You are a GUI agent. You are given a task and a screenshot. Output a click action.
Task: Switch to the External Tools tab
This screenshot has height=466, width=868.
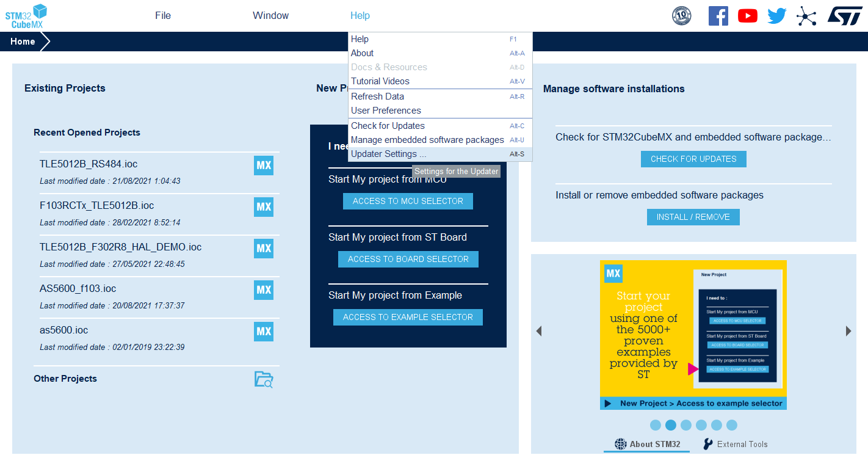tap(735, 444)
